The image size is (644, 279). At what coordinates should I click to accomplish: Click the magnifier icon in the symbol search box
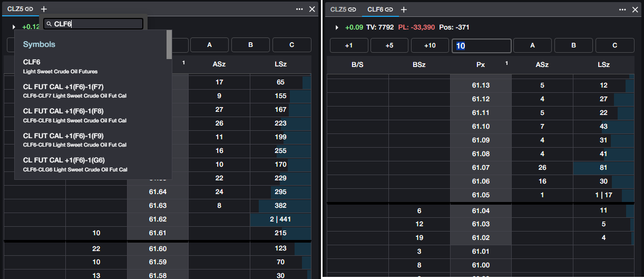coord(48,24)
